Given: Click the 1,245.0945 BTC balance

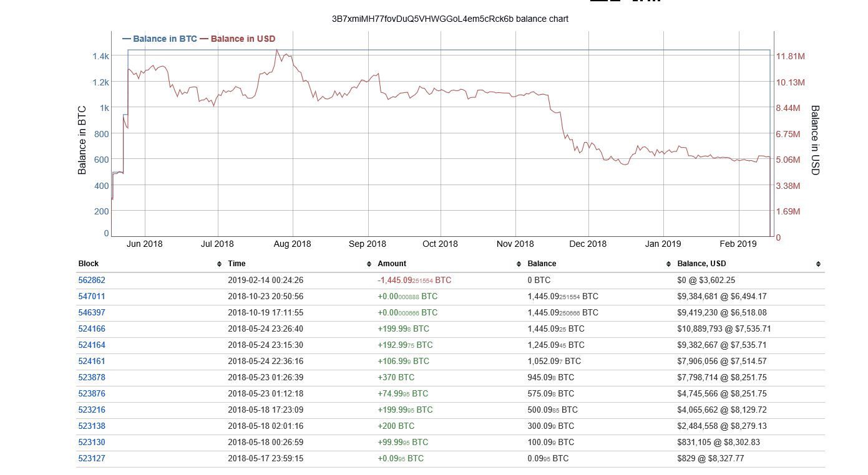Looking at the screenshot, I should pos(556,345).
